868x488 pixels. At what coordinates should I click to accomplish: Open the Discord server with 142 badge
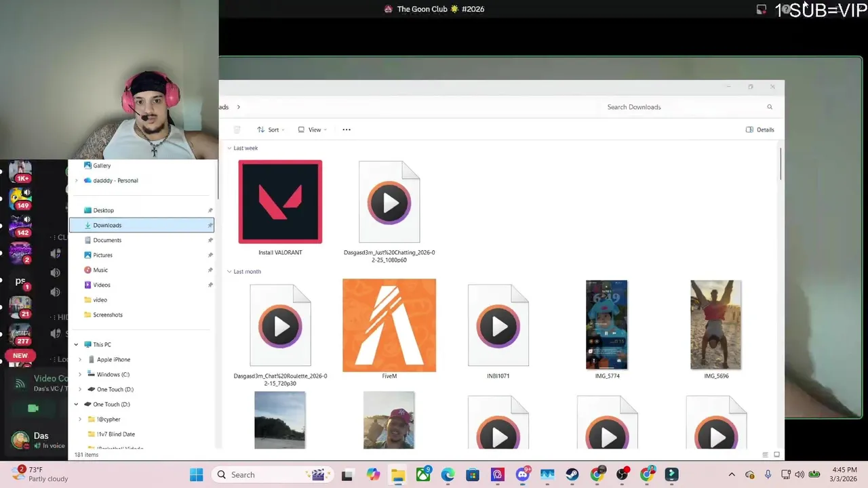(20, 226)
